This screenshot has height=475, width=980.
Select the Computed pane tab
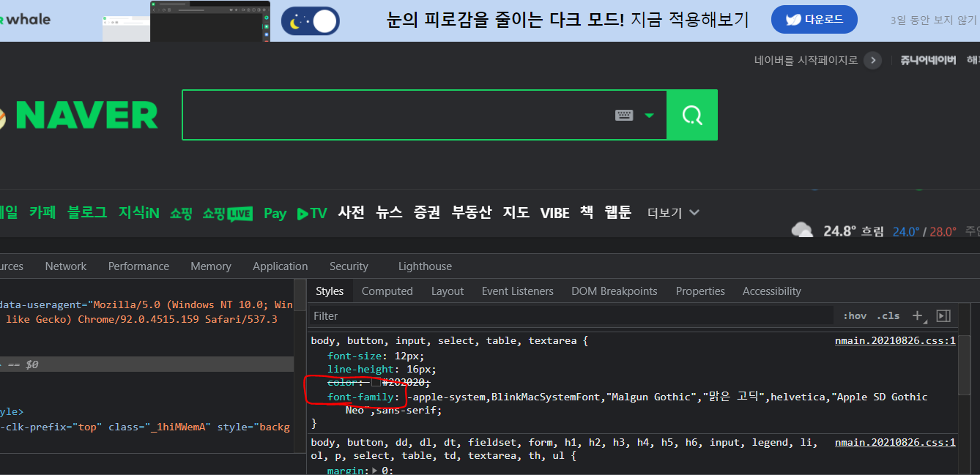(387, 291)
